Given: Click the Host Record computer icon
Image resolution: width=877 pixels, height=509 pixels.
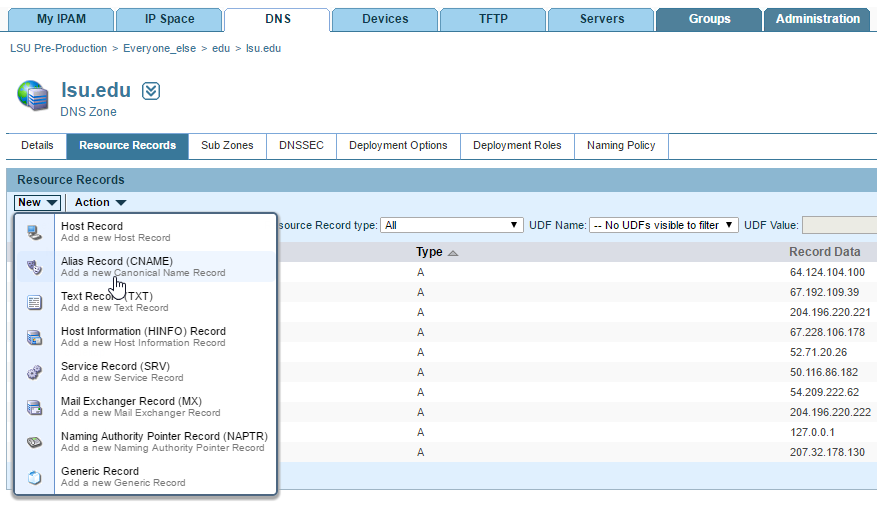Looking at the screenshot, I should pos(34,232).
